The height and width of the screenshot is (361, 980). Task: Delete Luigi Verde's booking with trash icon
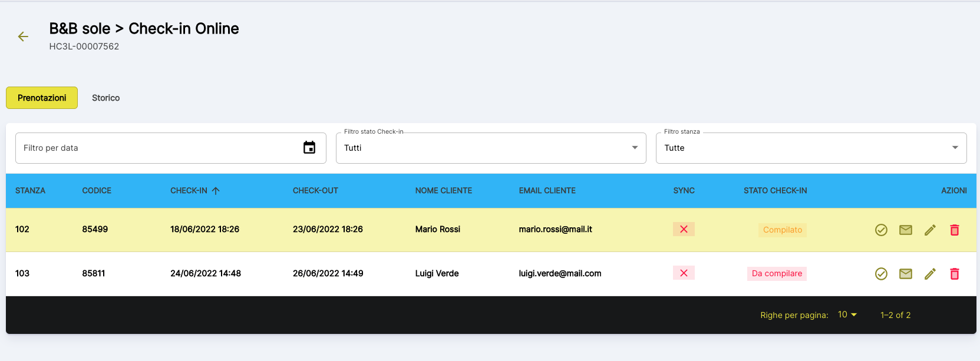click(955, 274)
